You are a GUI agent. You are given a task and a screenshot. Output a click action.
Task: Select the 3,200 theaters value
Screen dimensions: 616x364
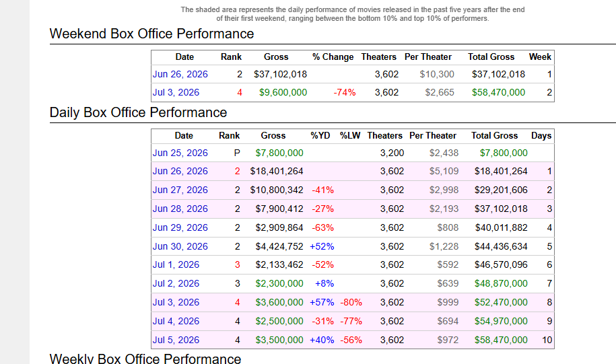click(x=392, y=153)
